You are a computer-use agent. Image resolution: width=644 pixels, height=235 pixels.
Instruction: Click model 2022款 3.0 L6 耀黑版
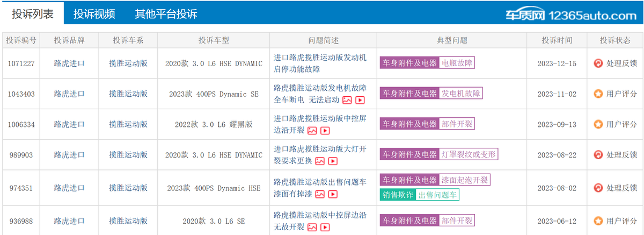(214, 124)
